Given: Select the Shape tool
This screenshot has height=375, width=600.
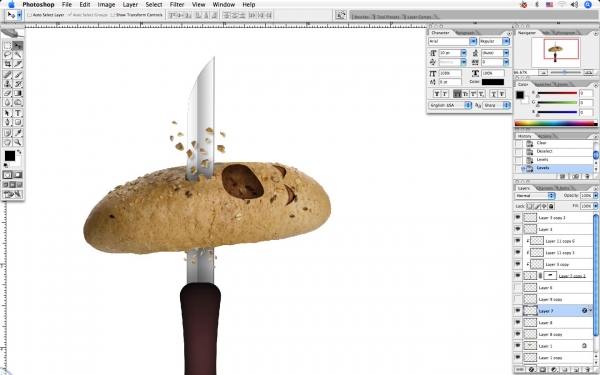Looking at the screenshot, I should pos(18,122).
